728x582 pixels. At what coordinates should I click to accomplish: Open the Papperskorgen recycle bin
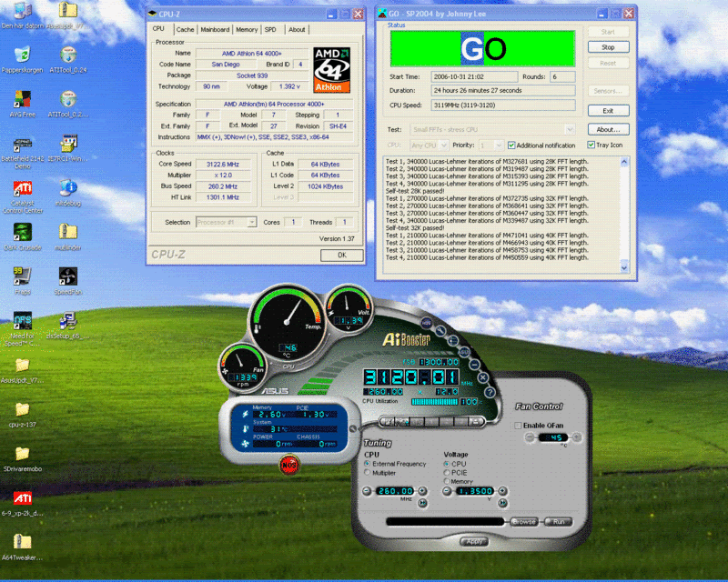click(22, 59)
